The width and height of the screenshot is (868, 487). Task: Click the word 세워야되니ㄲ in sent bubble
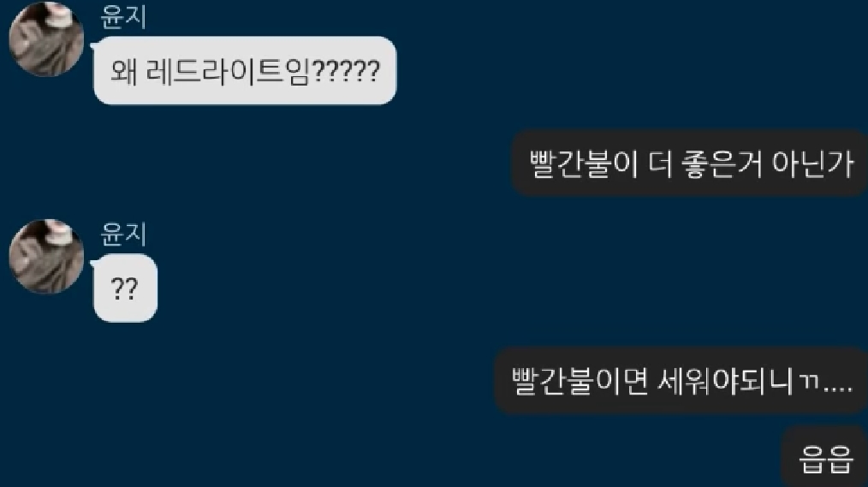pyautogui.click(x=738, y=381)
